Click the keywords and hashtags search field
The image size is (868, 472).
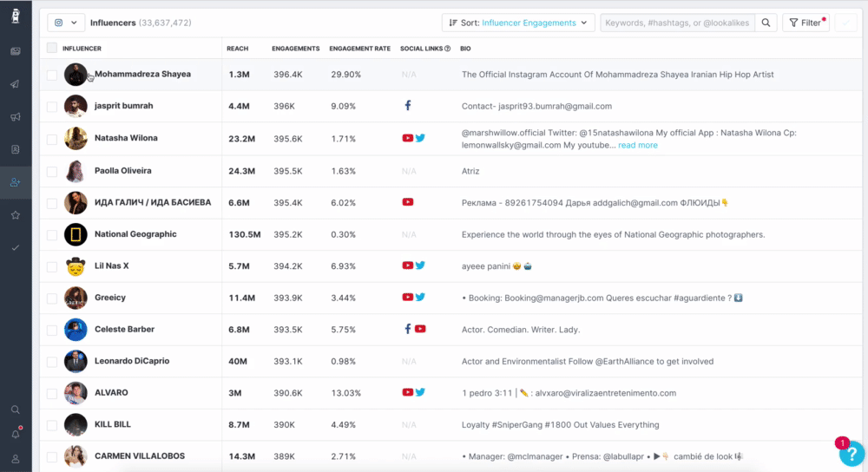(677, 23)
